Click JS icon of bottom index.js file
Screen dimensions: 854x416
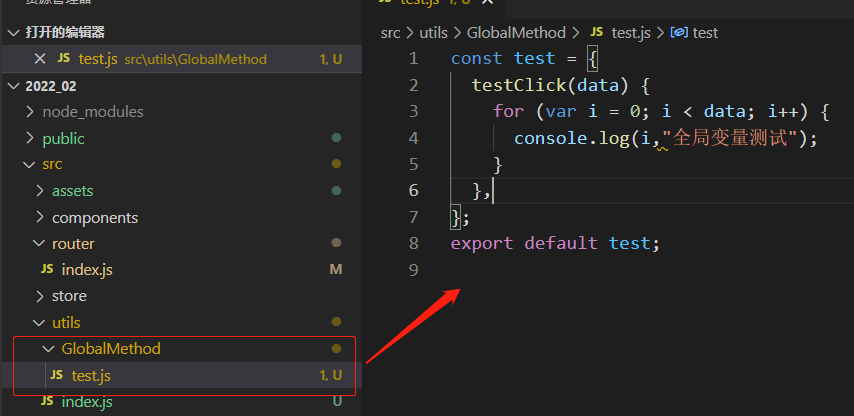click(x=46, y=401)
